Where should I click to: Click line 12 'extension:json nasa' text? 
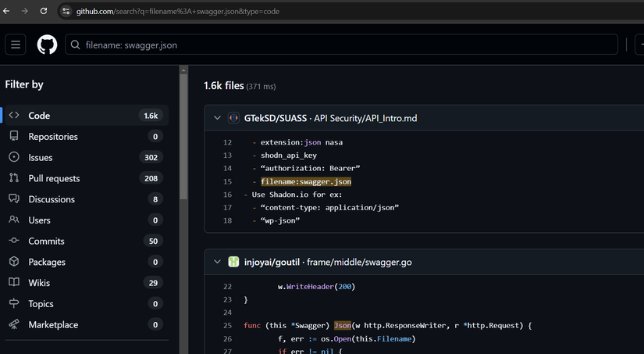click(x=301, y=142)
